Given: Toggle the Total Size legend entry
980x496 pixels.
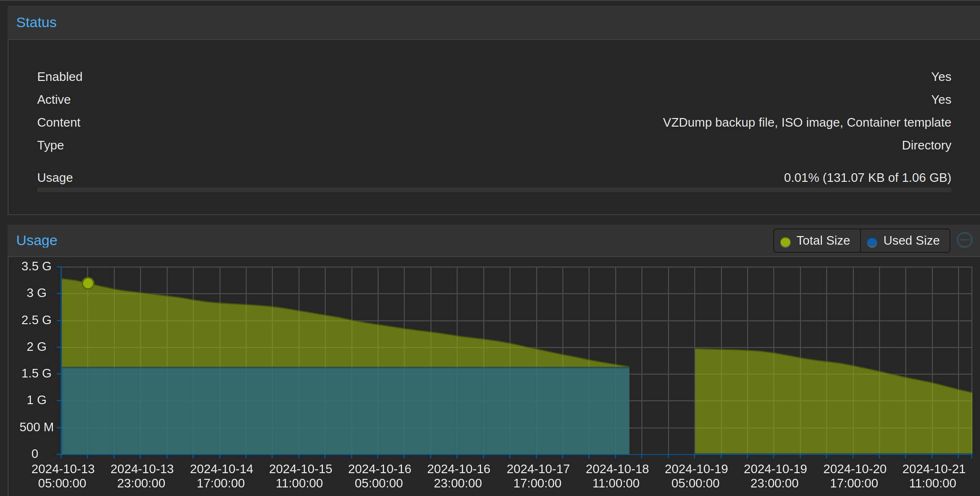Looking at the screenshot, I should click(x=817, y=241).
